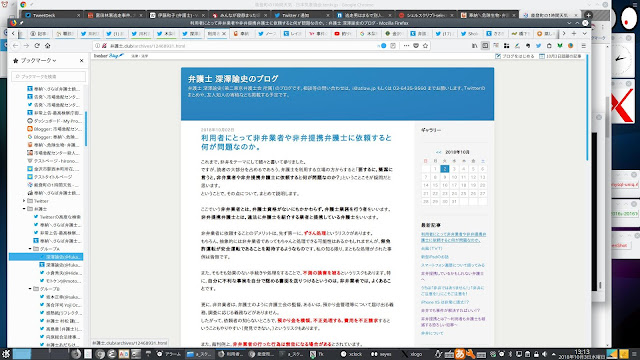Open xclock taskbar entry
Image resolution: width=640 pixels, height=360 pixels.
(x=351, y=354)
